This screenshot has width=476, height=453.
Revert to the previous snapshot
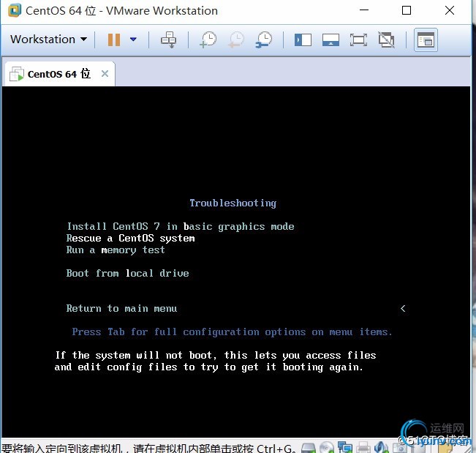(236, 40)
